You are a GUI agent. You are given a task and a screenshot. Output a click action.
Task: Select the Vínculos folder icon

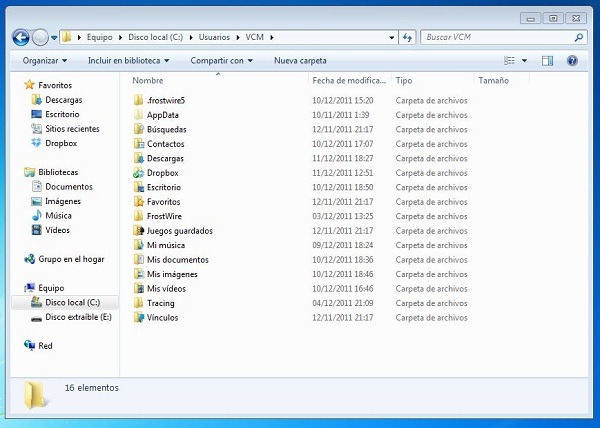(x=139, y=317)
